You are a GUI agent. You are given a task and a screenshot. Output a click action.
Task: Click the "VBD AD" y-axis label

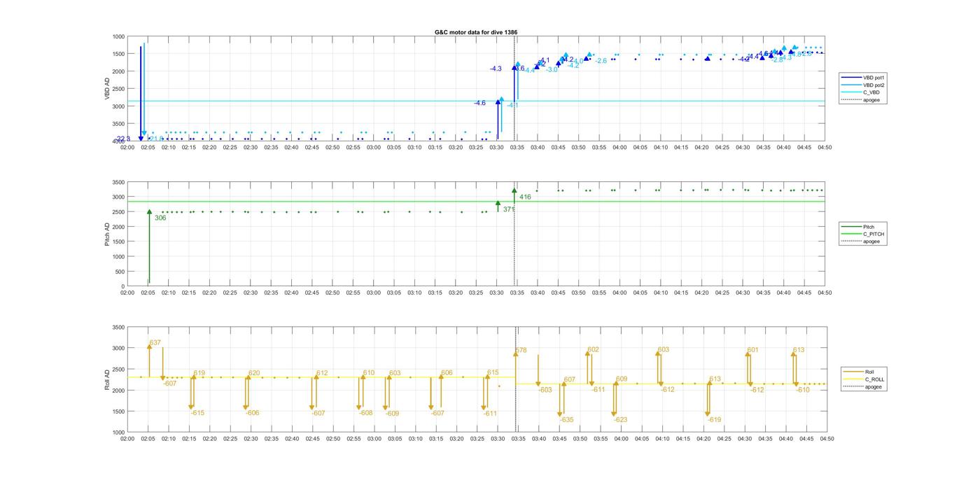[x=107, y=88]
